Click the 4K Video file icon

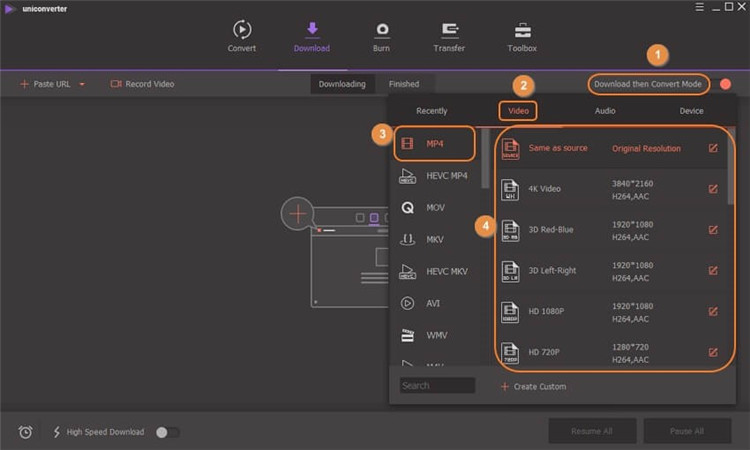coord(510,189)
